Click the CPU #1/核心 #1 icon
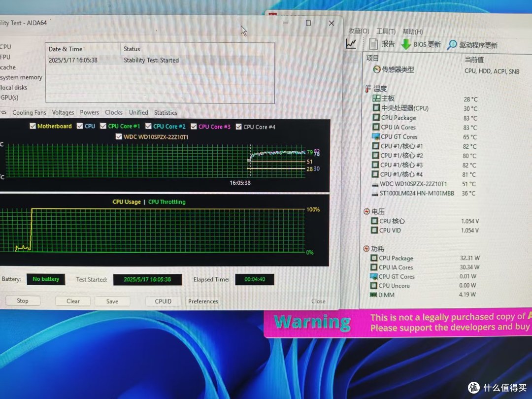Image resolution: width=532 pixels, height=399 pixels. tap(375, 146)
